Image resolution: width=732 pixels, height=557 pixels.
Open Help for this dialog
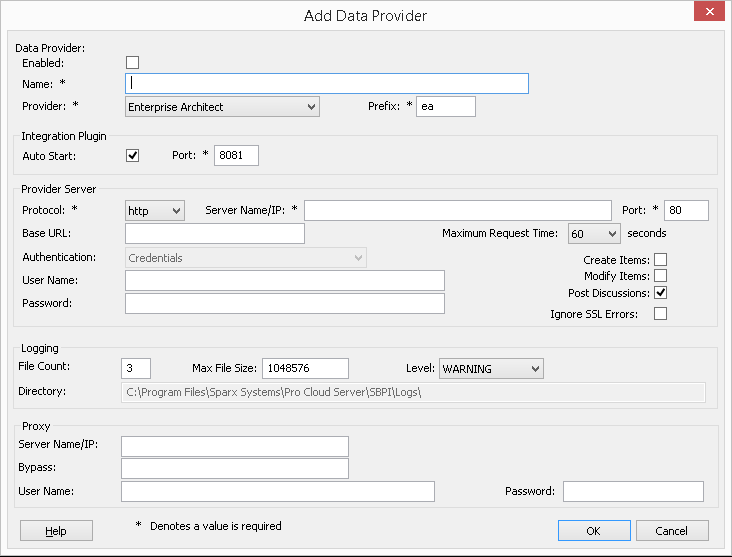(x=56, y=531)
